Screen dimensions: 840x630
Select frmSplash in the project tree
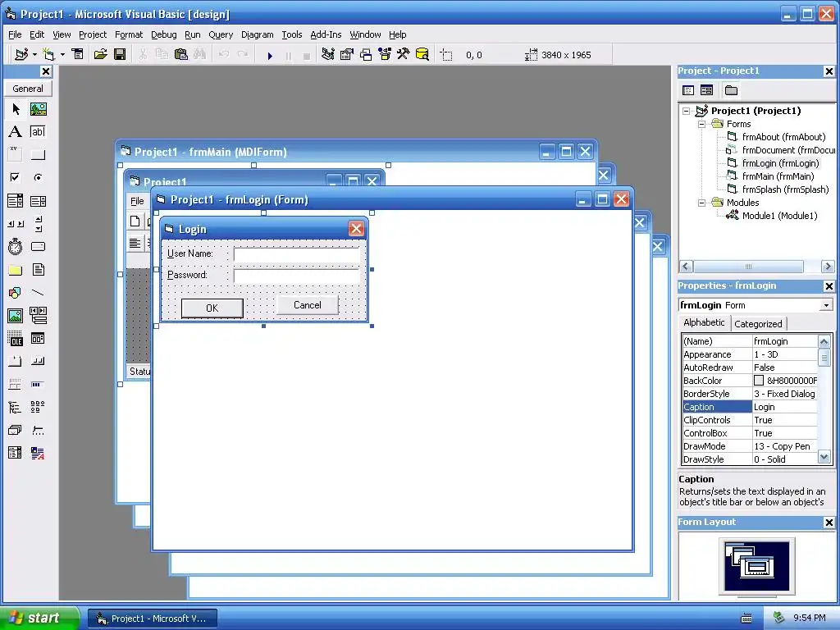(x=785, y=189)
